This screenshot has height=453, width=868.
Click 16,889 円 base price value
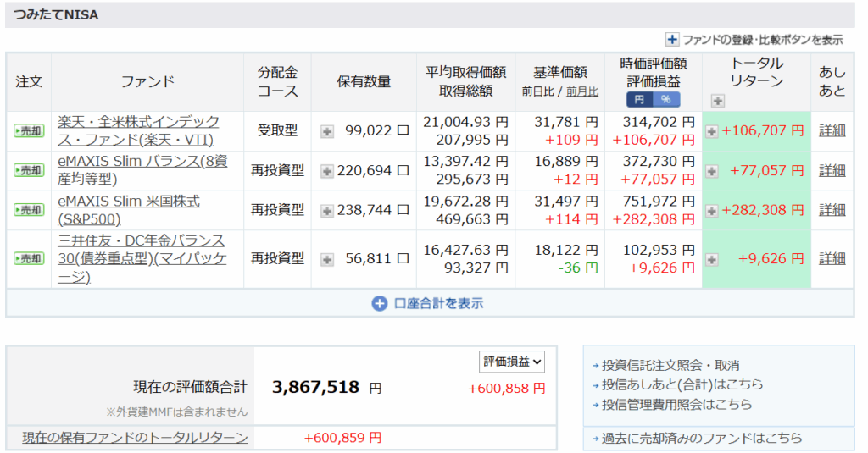[x=566, y=162]
